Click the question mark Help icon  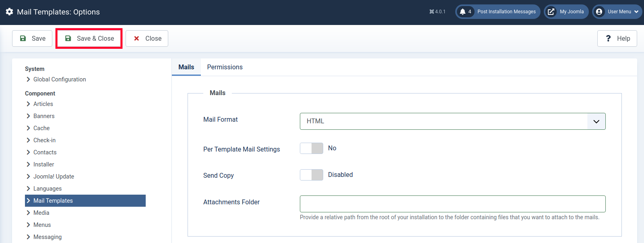pyautogui.click(x=608, y=38)
